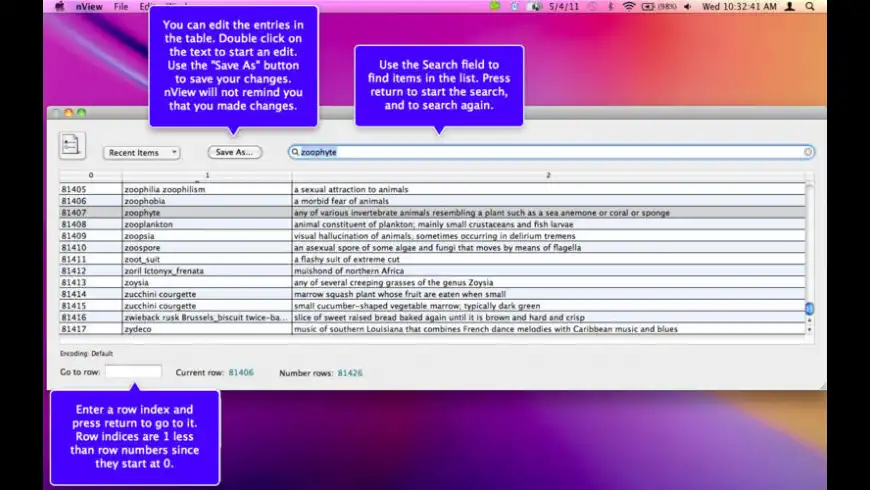
Task: Click column header 0
Action: [x=91, y=175]
